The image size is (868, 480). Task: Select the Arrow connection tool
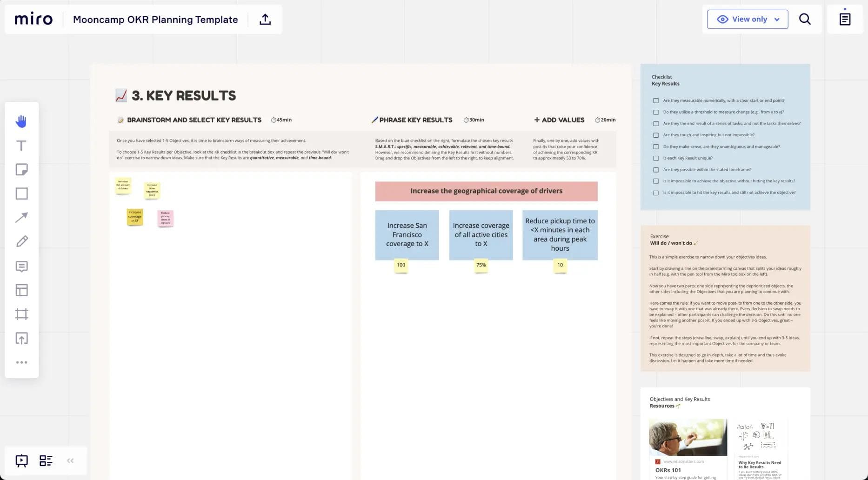tap(21, 218)
